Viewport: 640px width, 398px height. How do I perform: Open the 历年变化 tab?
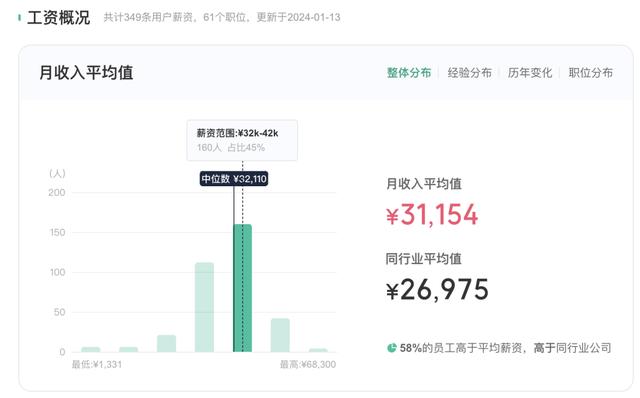point(530,73)
